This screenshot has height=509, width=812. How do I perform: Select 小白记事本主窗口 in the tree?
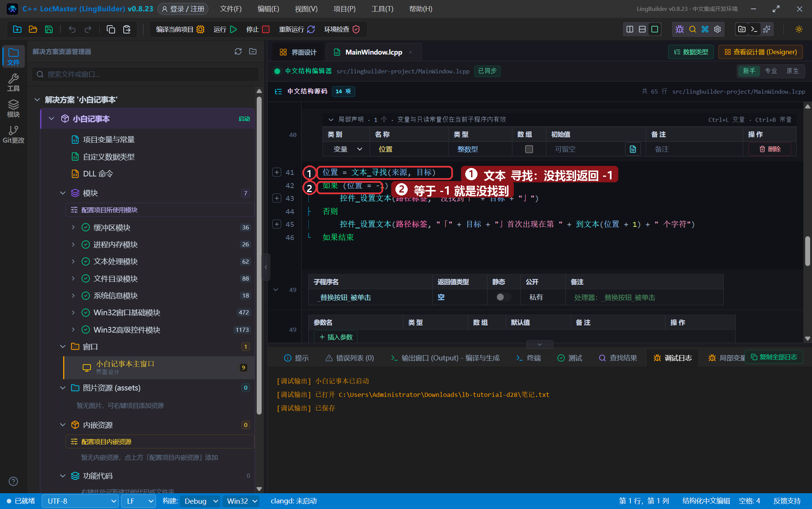click(x=159, y=367)
